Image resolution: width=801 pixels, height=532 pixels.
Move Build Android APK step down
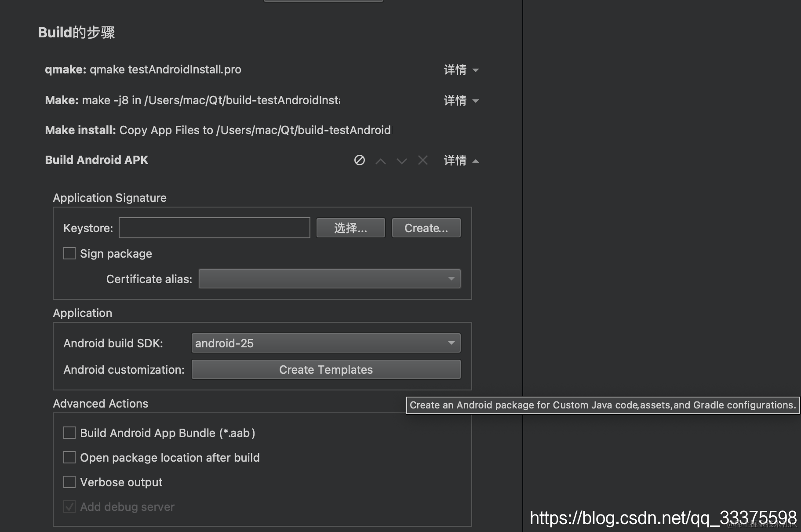(x=402, y=161)
